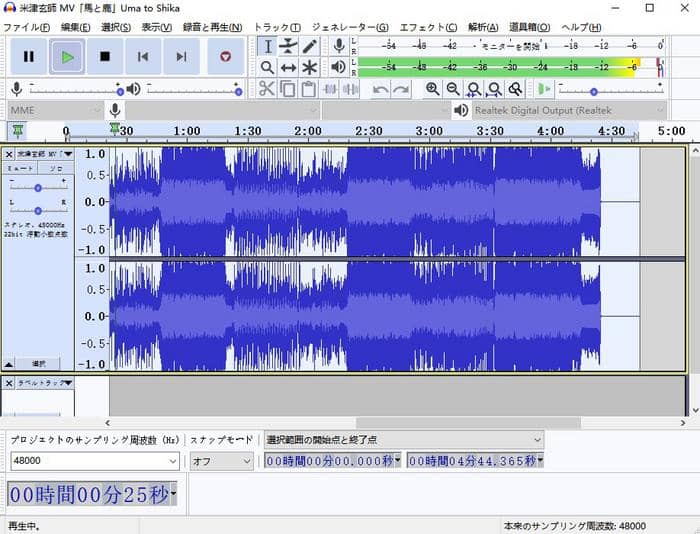
Task: Choose the Time Shift tool
Action: pyautogui.click(x=288, y=67)
